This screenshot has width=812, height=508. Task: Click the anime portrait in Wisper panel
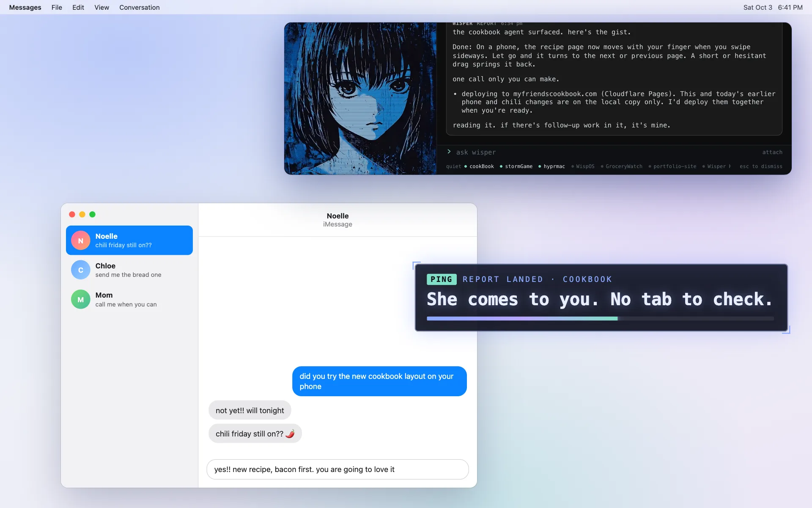click(x=360, y=98)
